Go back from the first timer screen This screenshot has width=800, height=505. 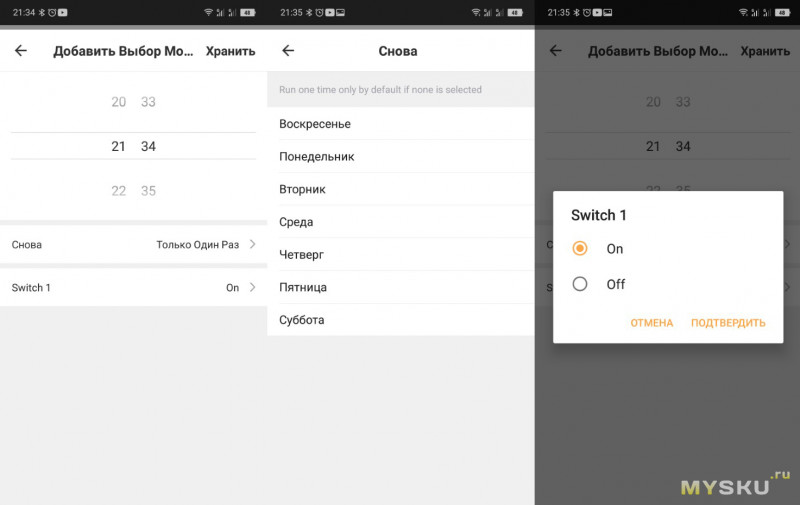click(21, 50)
